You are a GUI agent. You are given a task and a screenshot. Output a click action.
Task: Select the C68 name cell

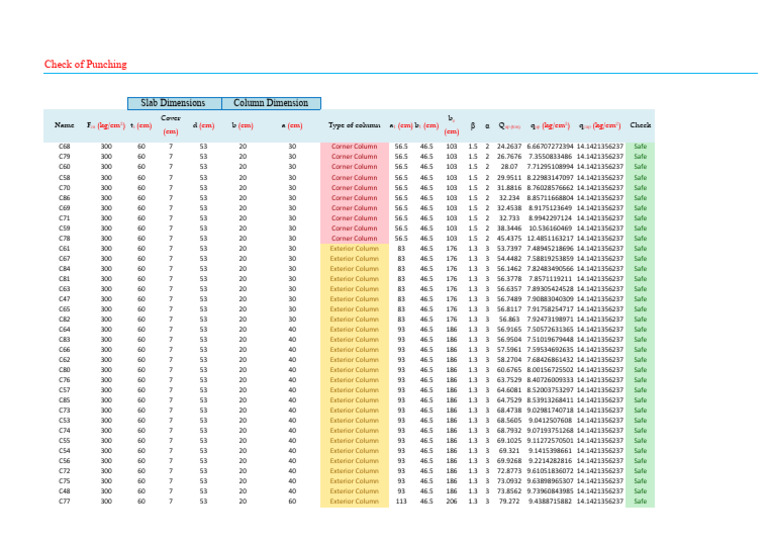coord(64,147)
